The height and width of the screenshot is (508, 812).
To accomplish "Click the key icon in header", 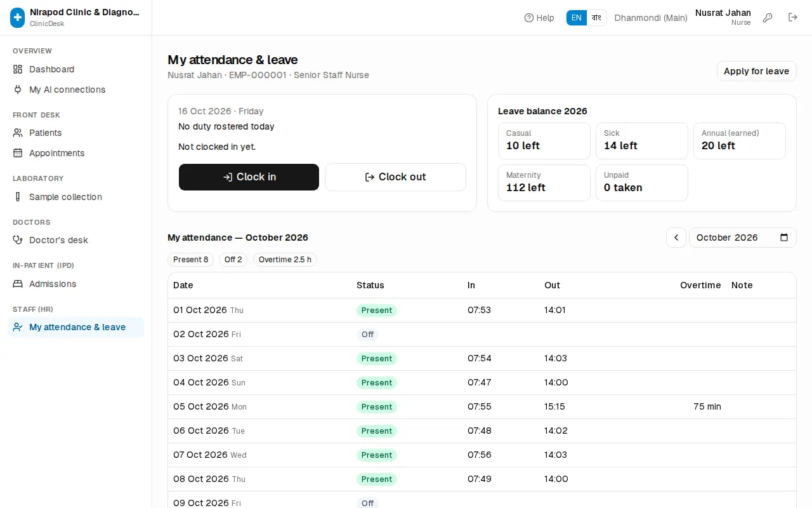I will (x=768, y=18).
